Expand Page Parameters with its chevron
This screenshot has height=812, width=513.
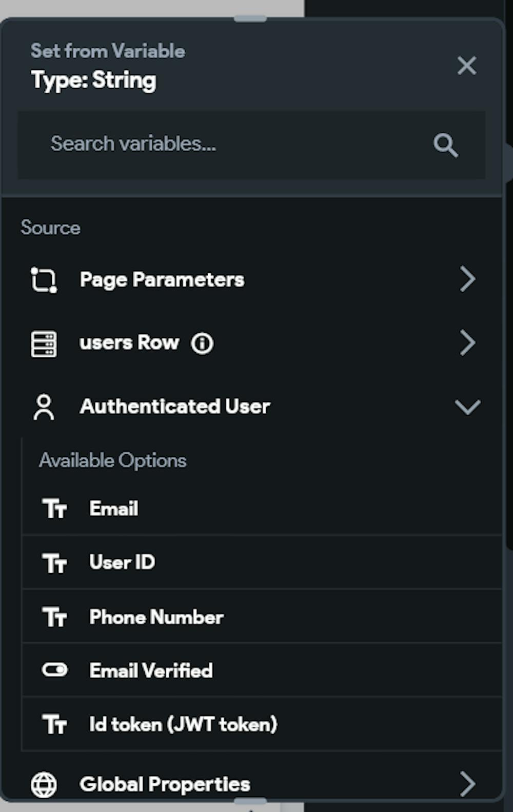(x=467, y=279)
